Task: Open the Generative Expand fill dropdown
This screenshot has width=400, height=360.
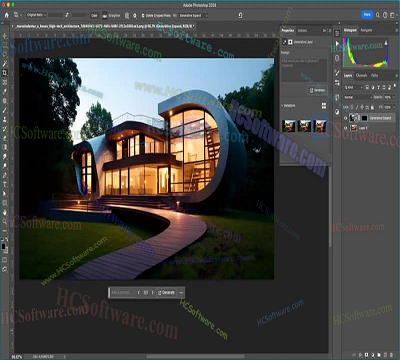Action: click(x=193, y=16)
